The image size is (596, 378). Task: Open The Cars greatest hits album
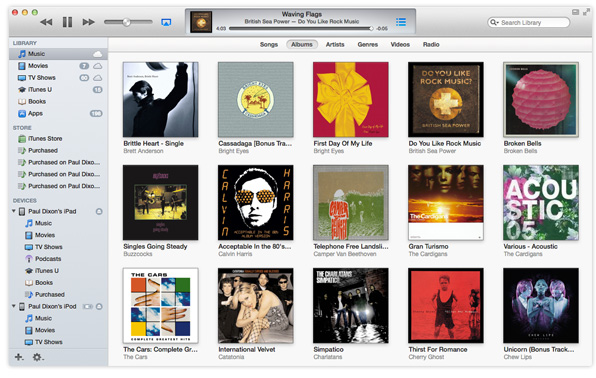160,305
